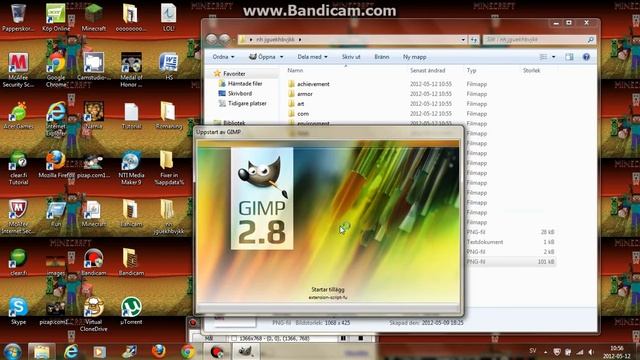Click the Explorer search input field
The height and width of the screenshot is (360, 640).
(x=539, y=40)
